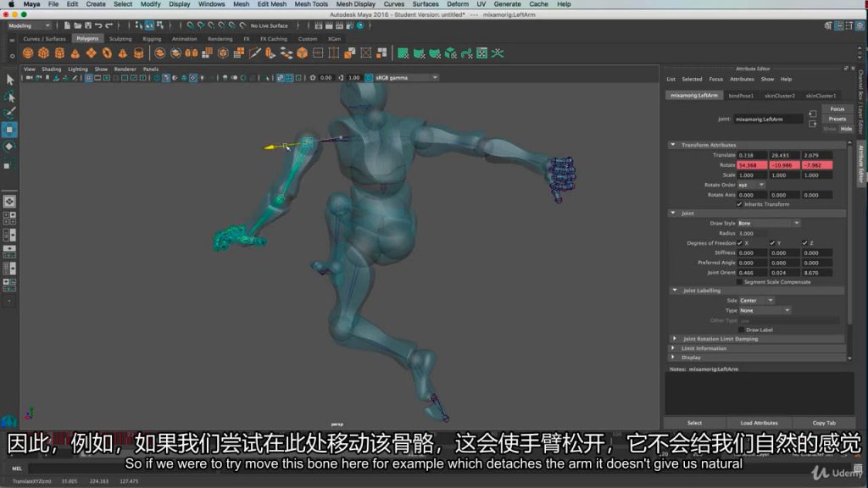Activate the Paint Selection tool

coord(9,113)
